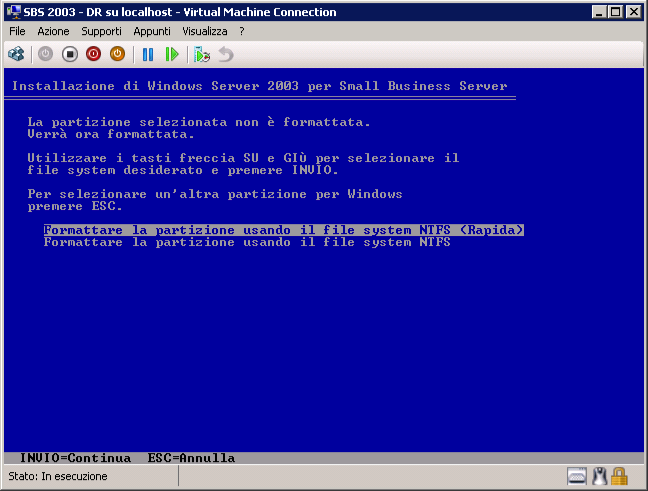648x491 pixels.
Task: Click the grayed Start VM icon
Action: click(x=45, y=54)
